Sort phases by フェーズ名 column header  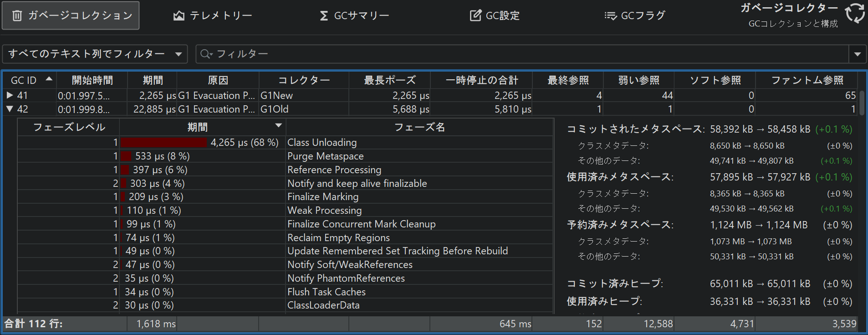click(419, 127)
